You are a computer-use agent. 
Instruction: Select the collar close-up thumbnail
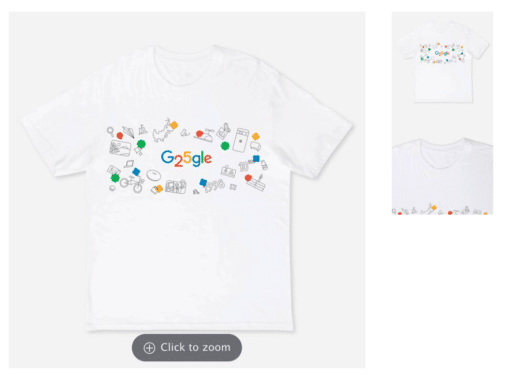point(442,176)
